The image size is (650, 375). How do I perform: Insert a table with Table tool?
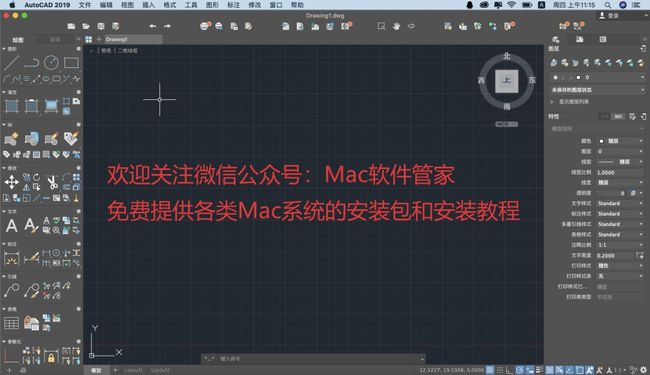pos(12,323)
